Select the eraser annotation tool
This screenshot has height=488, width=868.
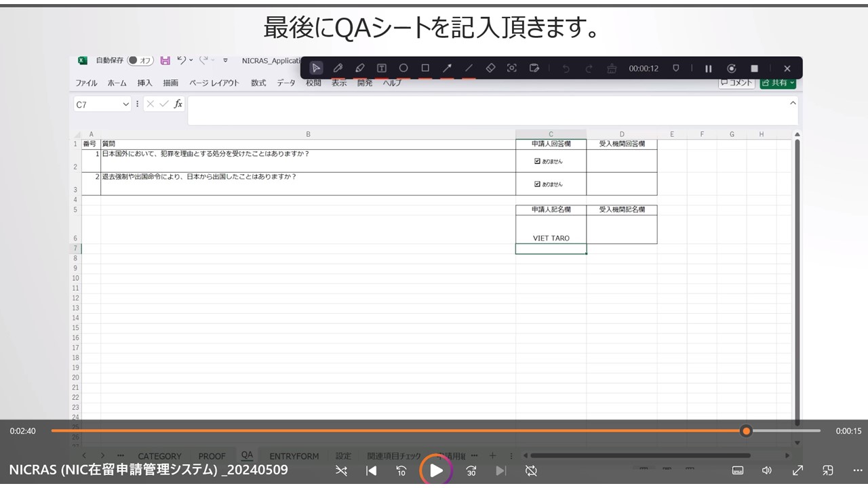[490, 68]
